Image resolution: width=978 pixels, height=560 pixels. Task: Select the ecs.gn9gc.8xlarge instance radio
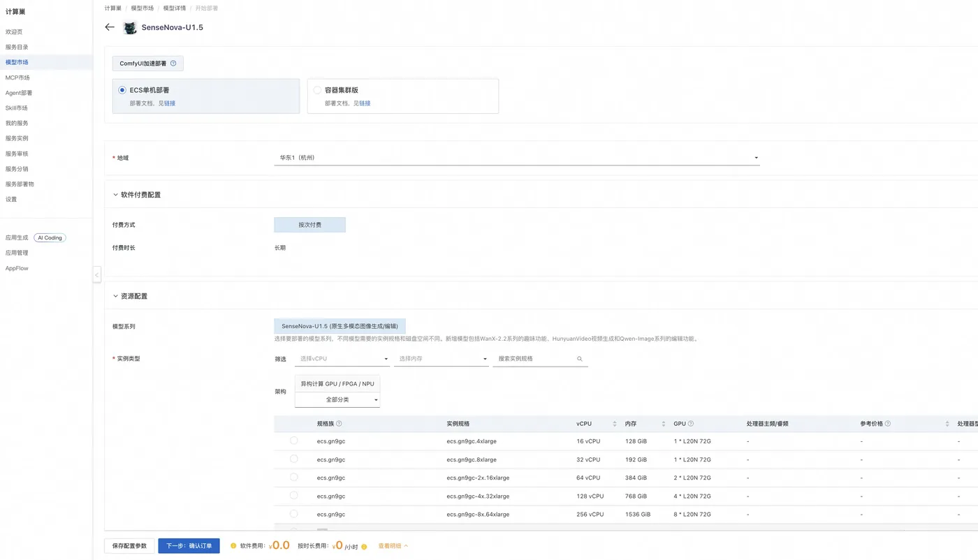(x=294, y=459)
